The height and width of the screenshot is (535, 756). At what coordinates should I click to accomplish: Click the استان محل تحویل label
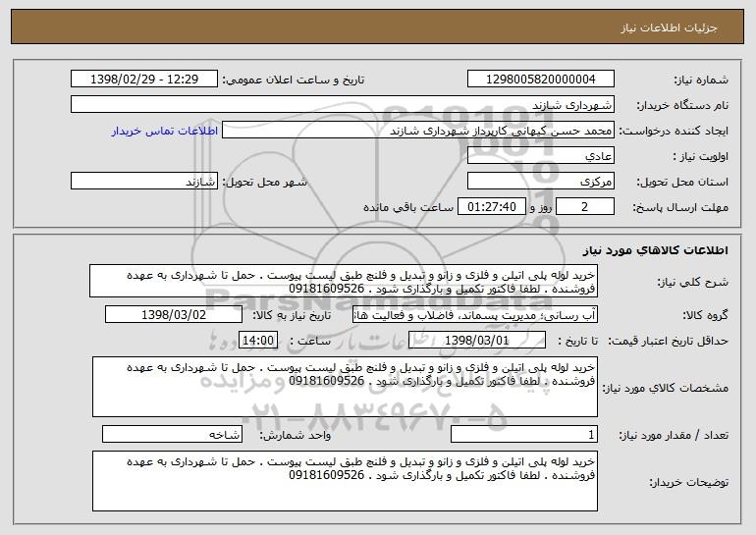682,182
